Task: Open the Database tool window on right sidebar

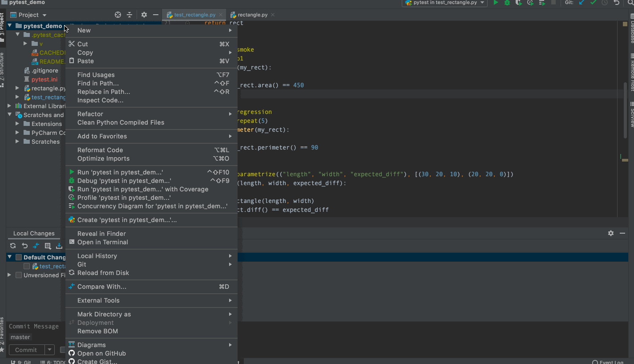Action: [x=631, y=29]
